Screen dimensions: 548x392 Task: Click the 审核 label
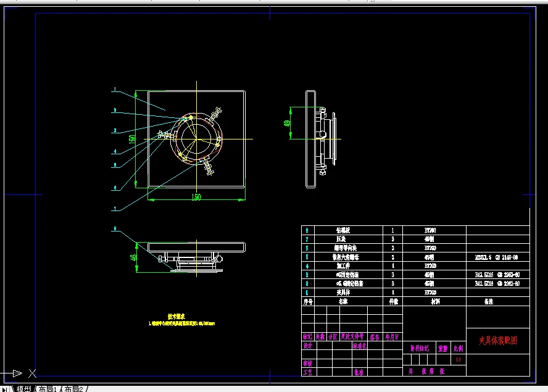pyautogui.click(x=307, y=364)
